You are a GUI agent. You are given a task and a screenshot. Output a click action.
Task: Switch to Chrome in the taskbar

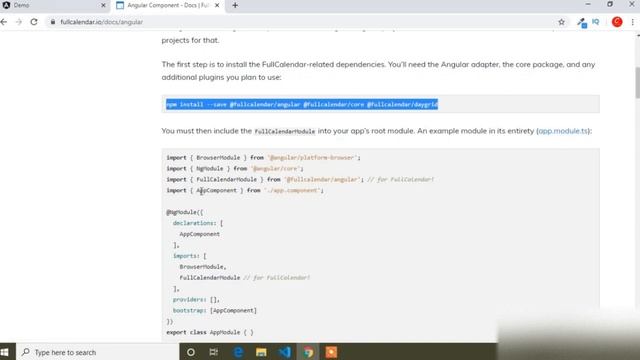[x=308, y=352]
